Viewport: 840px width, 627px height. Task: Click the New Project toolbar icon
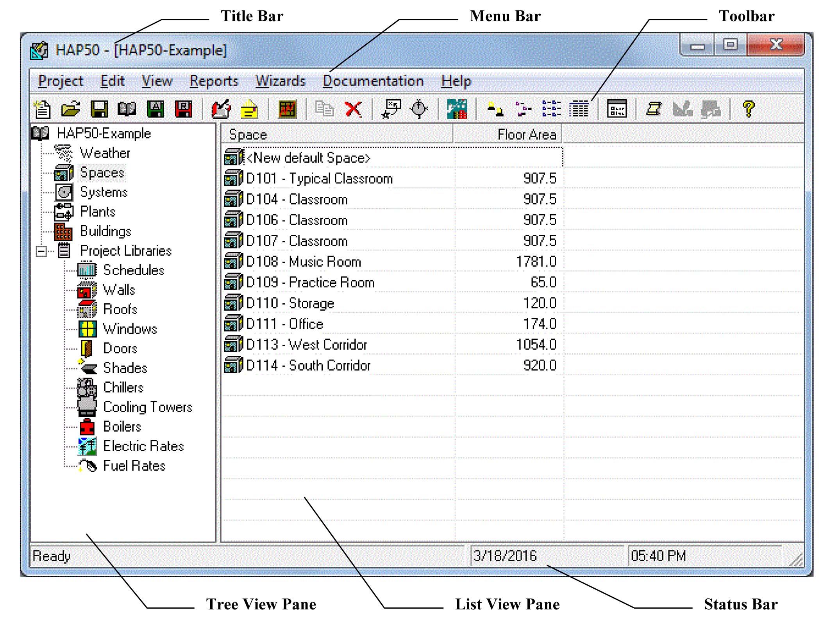click(x=42, y=109)
